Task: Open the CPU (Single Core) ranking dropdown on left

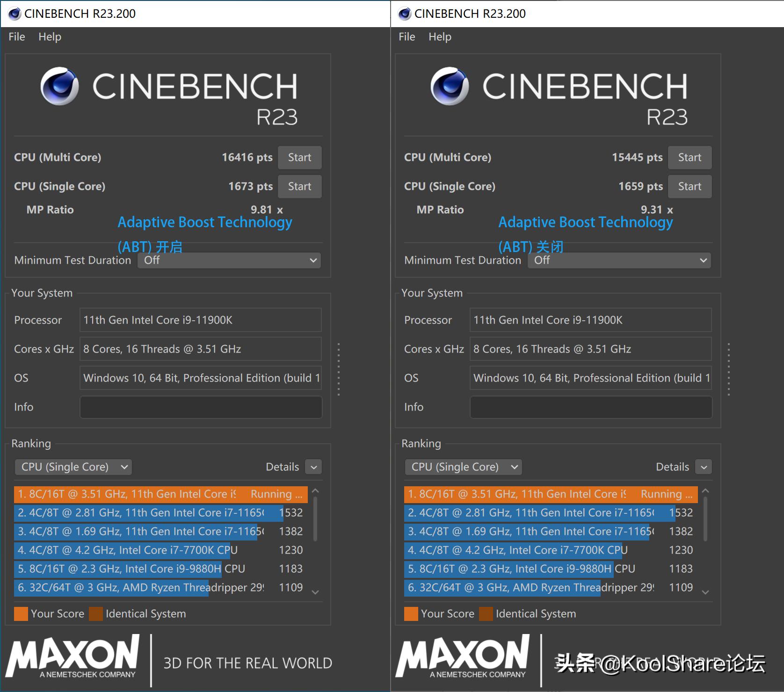Action: [73, 467]
